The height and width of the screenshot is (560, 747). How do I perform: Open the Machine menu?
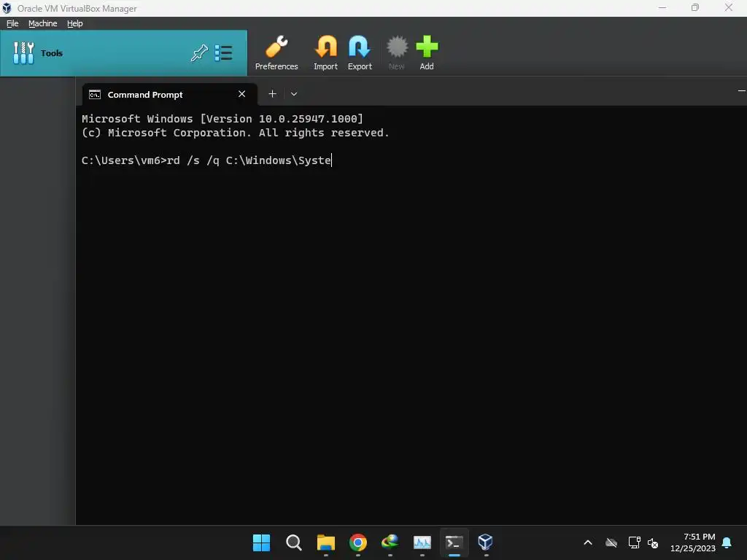[x=43, y=23]
